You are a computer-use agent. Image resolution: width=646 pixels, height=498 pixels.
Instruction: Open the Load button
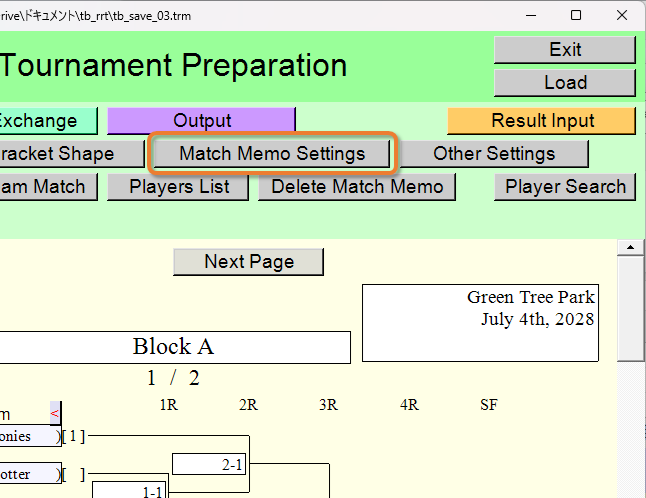(x=565, y=83)
